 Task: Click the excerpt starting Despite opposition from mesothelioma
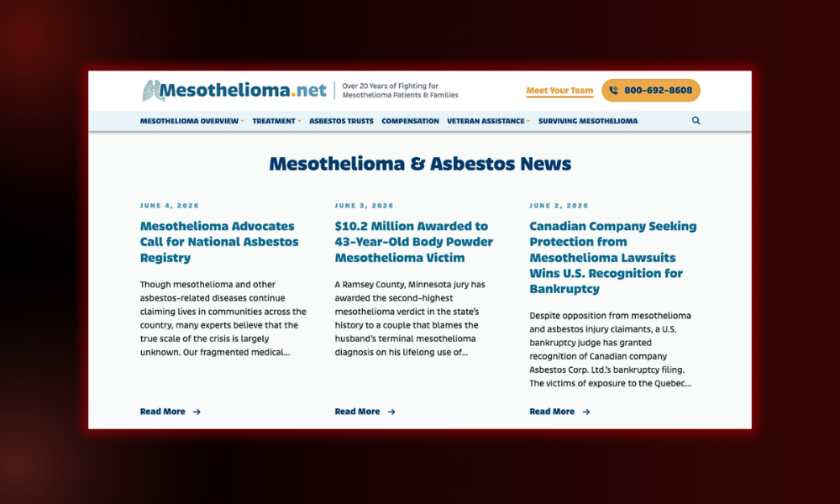(x=610, y=349)
